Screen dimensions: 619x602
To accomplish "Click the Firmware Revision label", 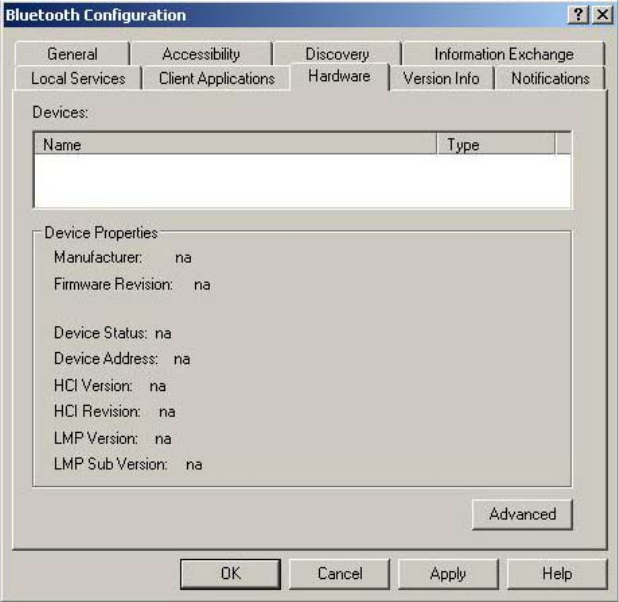I will tap(113, 284).
